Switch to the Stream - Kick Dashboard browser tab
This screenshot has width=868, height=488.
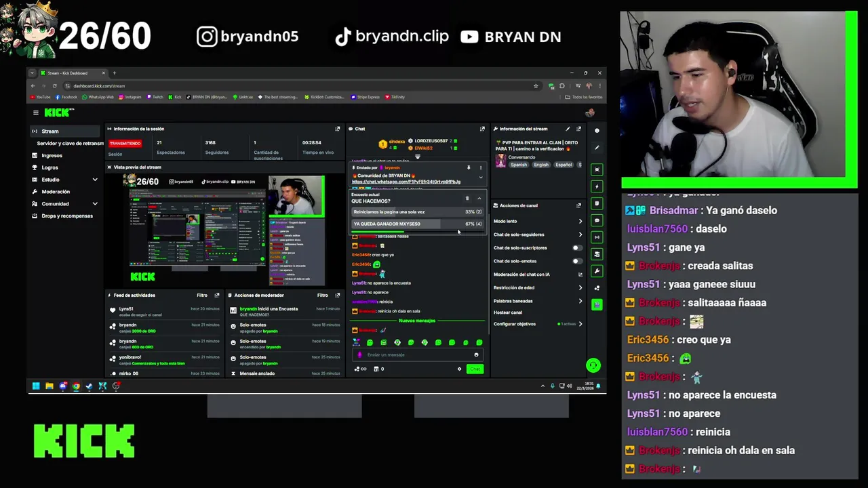coord(73,73)
